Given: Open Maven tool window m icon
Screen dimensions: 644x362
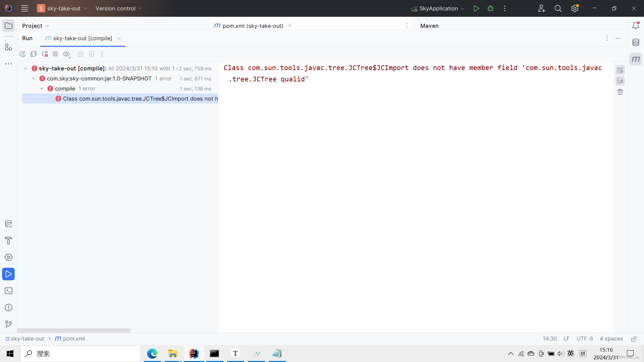Looking at the screenshot, I should [636, 59].
